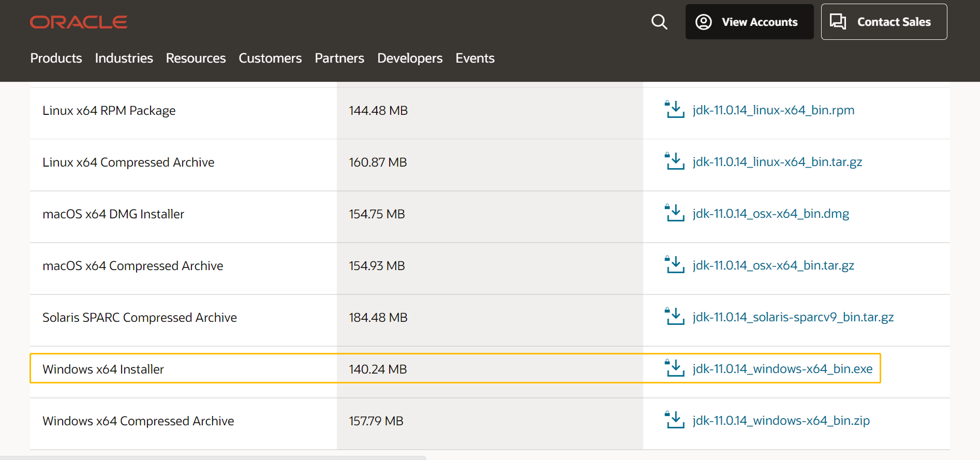Click download icon for osx-x64_bin.dmg
This screenshot has width=980, height=460.
tap(674, 213)
